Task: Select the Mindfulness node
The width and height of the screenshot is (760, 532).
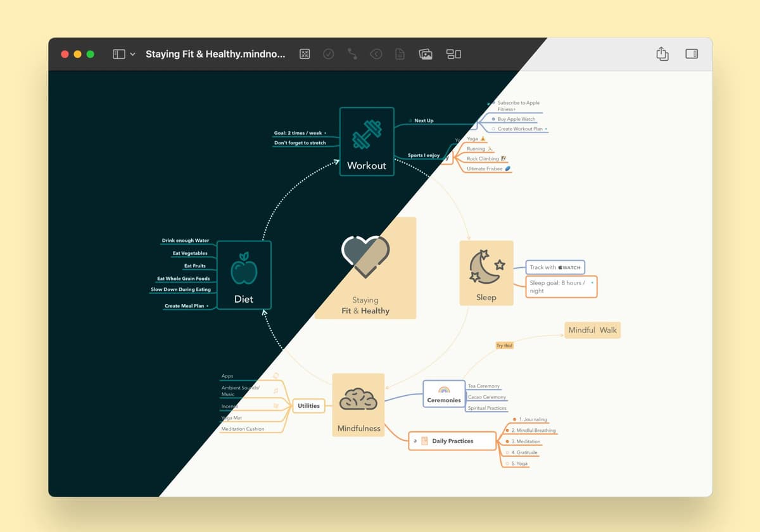Action: click(358, 405)
